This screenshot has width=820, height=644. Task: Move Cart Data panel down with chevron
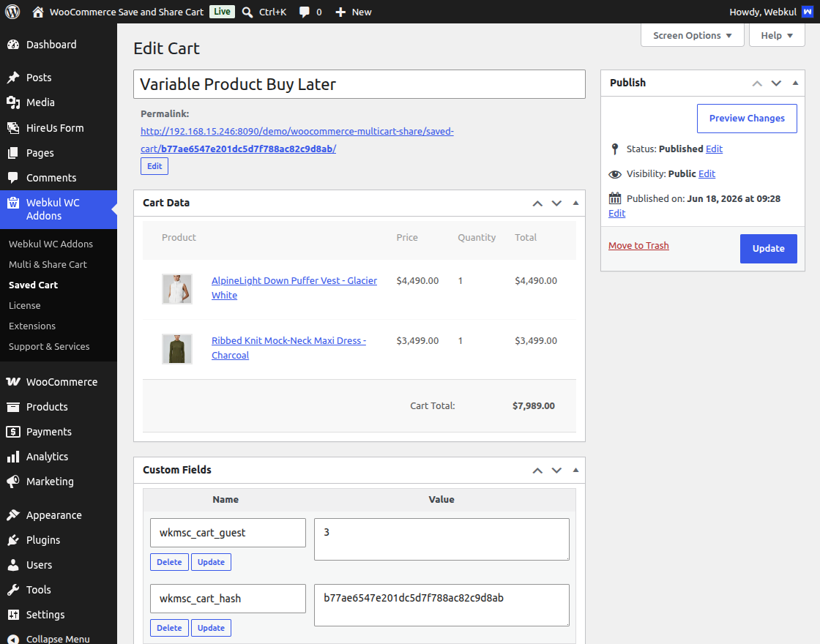click(x=556, y=203)
